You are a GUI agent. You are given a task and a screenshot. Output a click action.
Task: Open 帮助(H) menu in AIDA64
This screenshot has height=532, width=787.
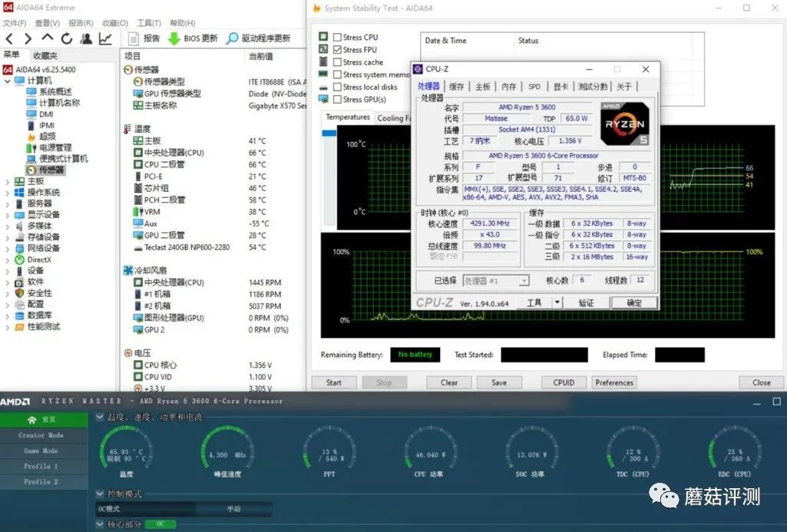(x=182, y=23)
